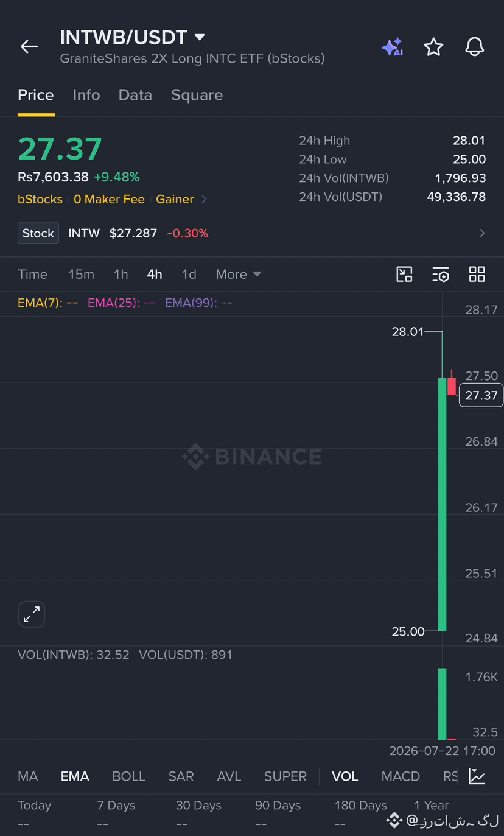
Task: Toggle the VOL indicator
Action: (x=345, y=776)
